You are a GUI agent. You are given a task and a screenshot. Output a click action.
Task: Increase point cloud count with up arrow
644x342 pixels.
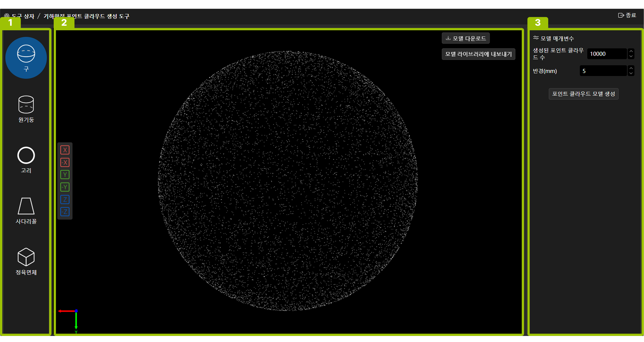(631, 51)
